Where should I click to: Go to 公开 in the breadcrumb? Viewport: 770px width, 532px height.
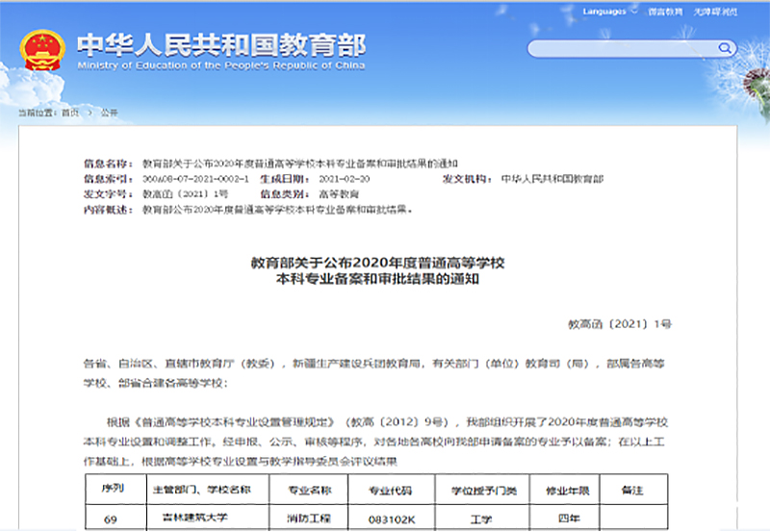109,113
